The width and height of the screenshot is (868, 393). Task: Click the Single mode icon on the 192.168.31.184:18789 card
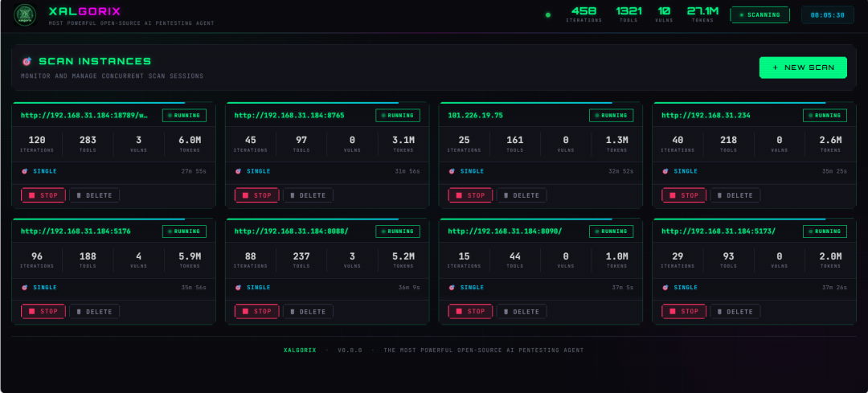24,172
